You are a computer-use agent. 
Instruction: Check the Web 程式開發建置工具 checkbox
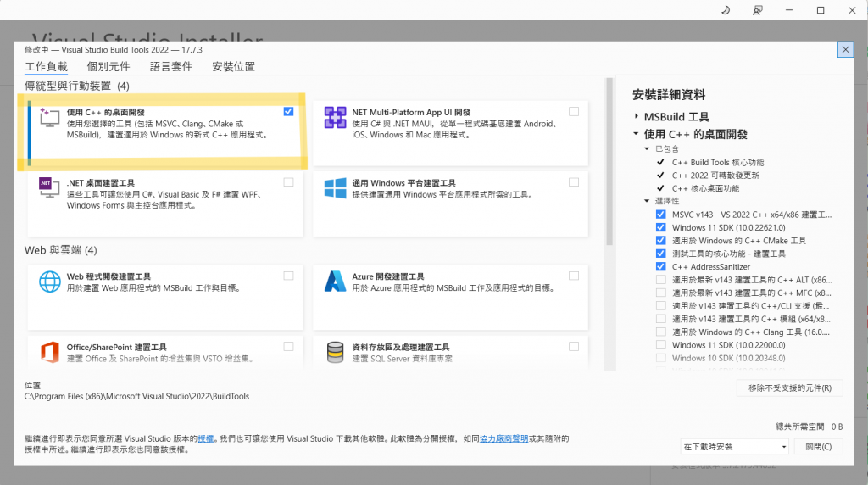coord(288,276)
